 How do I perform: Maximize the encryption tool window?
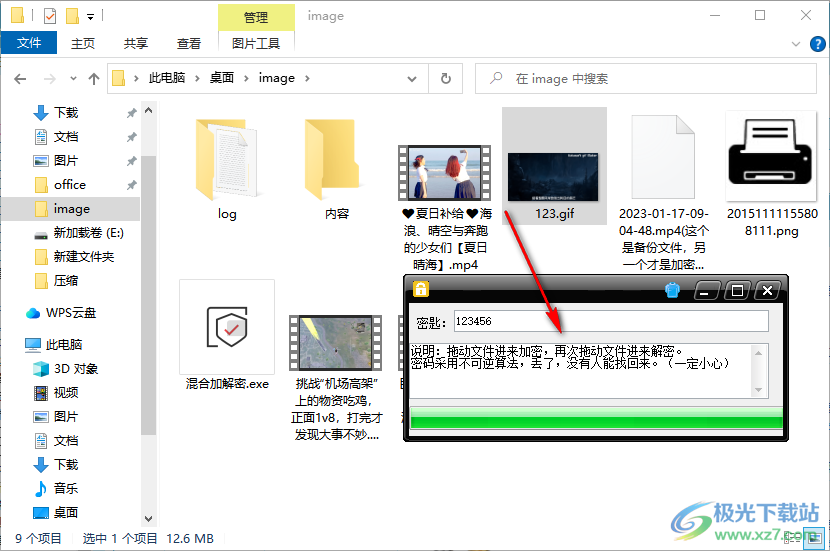[x=737, y=290]
